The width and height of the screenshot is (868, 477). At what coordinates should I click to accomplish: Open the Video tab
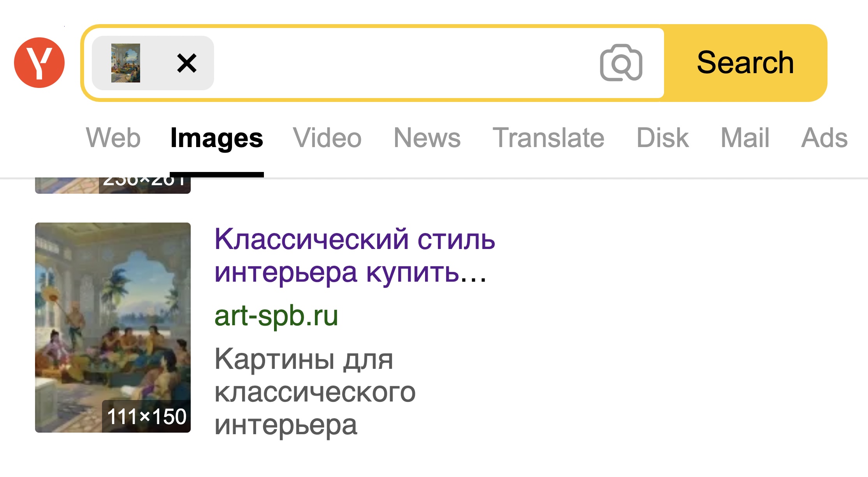(x=327, y=138)
